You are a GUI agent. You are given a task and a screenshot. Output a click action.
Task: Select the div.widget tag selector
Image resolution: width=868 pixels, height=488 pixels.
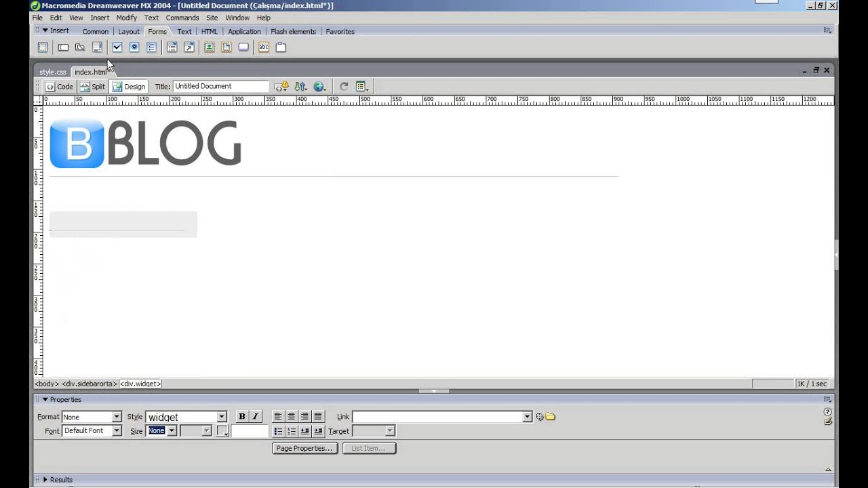[140, 384]
